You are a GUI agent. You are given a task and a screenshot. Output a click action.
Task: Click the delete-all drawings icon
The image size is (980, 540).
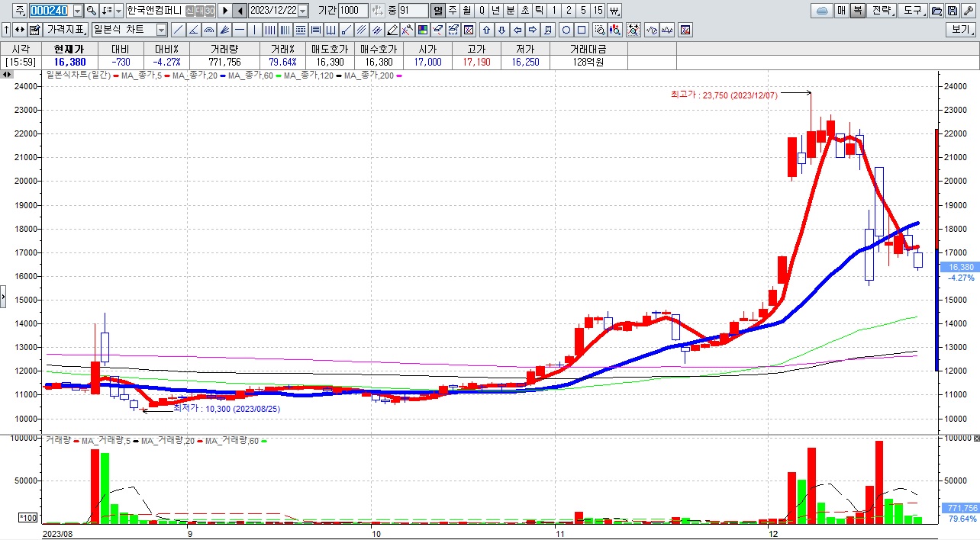(468, 30)
